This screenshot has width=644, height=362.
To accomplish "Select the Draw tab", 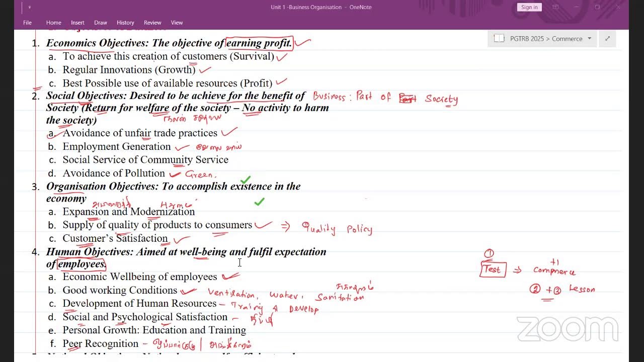I will click(101, 23).
